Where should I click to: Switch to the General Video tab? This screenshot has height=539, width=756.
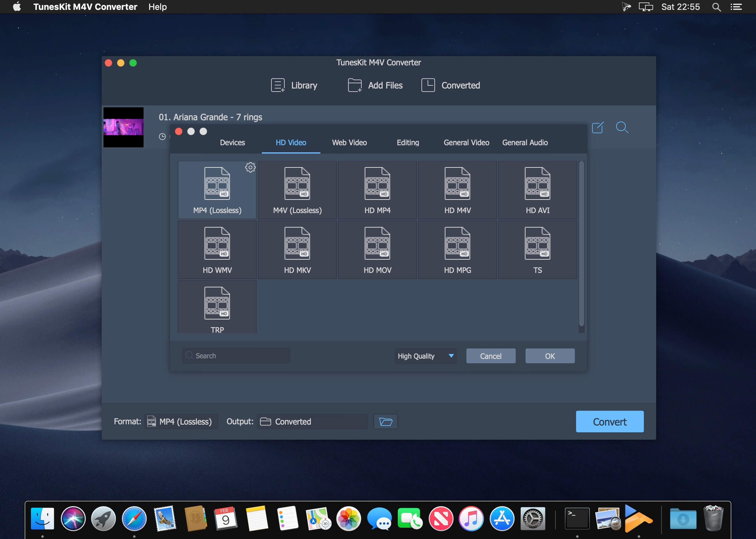(466, 142)
